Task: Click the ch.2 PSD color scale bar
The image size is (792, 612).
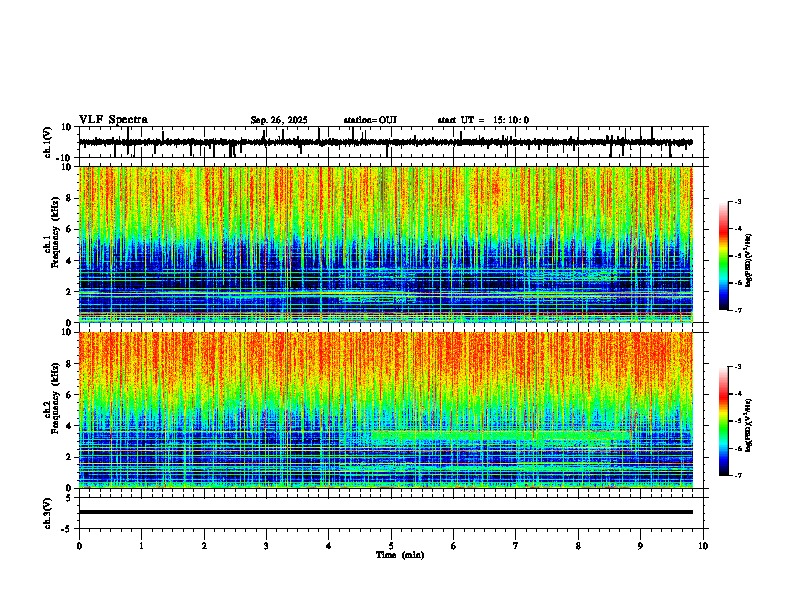Action: coord(724,421)
